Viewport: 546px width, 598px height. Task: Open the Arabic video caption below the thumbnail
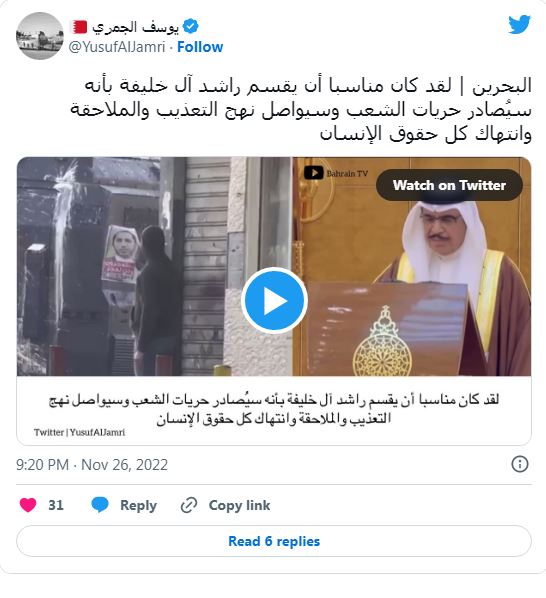click(x=274, y=409)
